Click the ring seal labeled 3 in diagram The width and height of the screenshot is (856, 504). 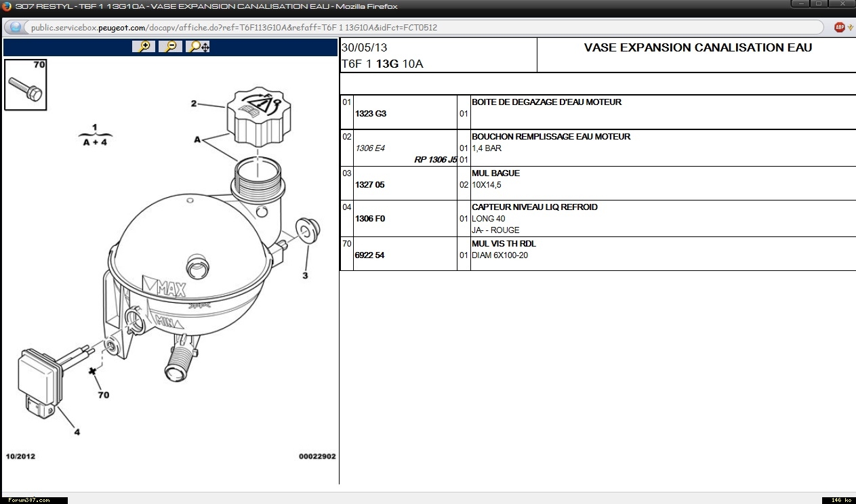(304, 230)
